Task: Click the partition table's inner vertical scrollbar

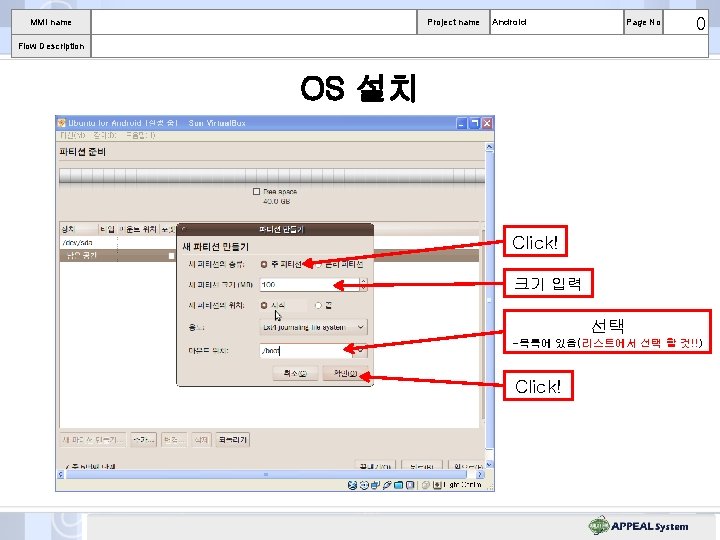Action: (x=482, y=324)
